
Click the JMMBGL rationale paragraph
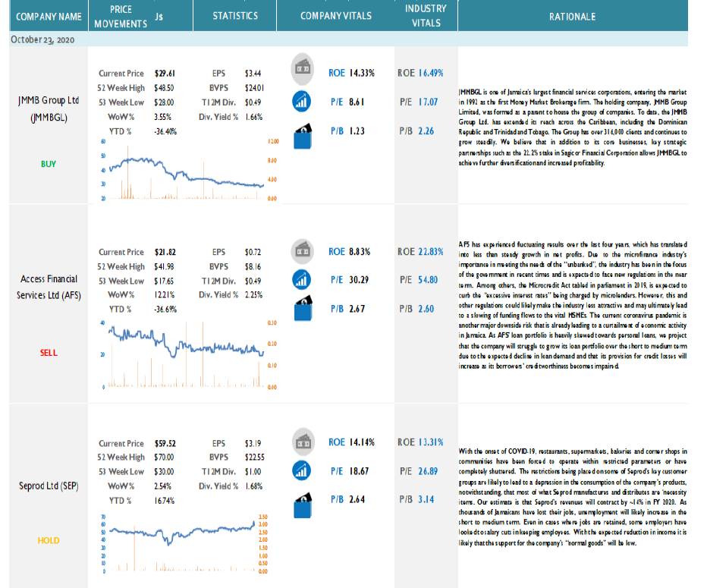[x=573, y=127]
